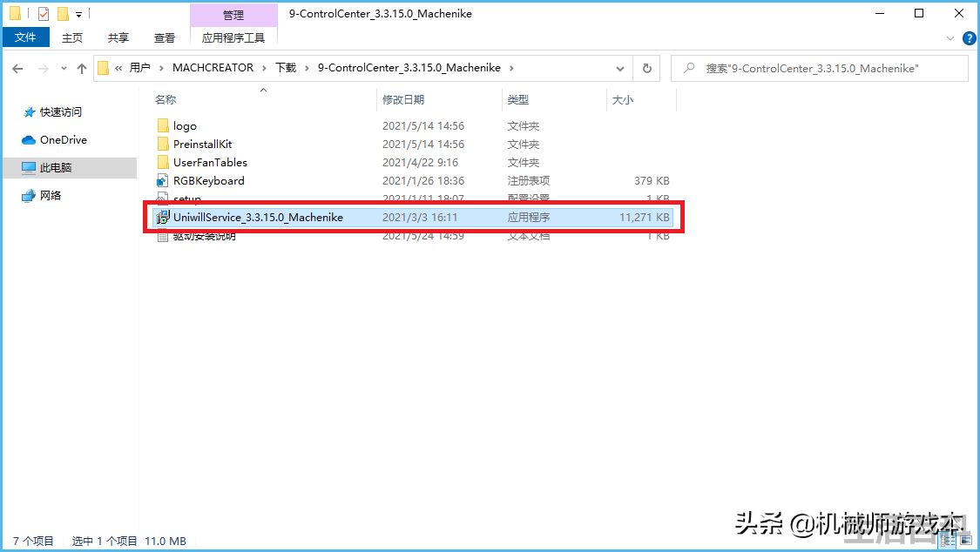Viewport: 980px width, 552px height.
Task: Go forward with the right arrow button
Action: [x=44, y=69]
